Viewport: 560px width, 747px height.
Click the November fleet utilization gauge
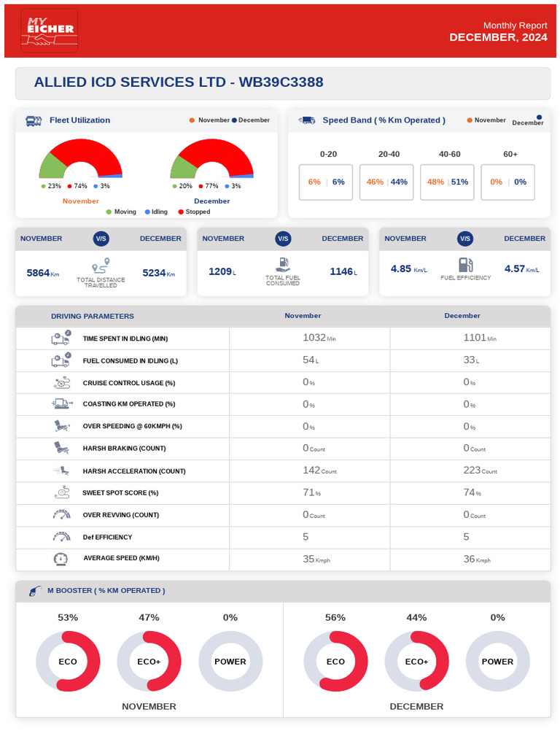[80, 158]
